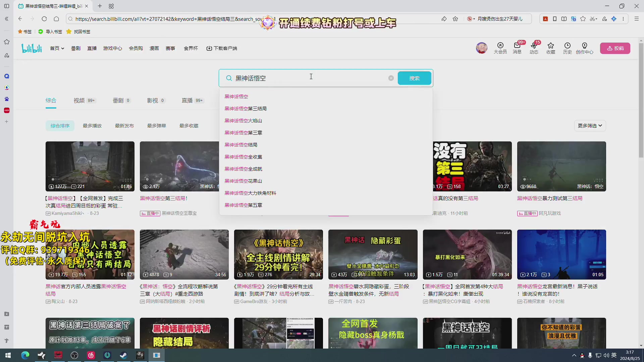Screen dimensions: 644x362
Task: Click the 搜索 search button
Action: [x=414, y=78]
